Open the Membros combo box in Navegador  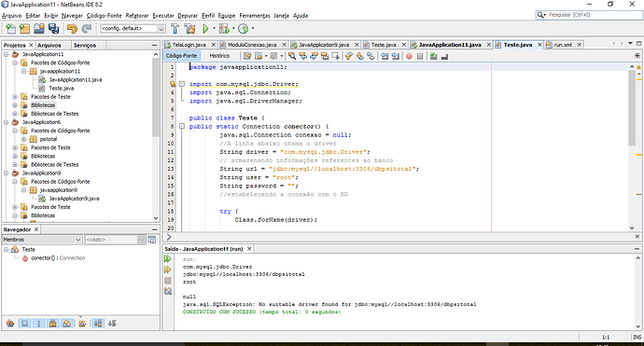click(42, 240)
